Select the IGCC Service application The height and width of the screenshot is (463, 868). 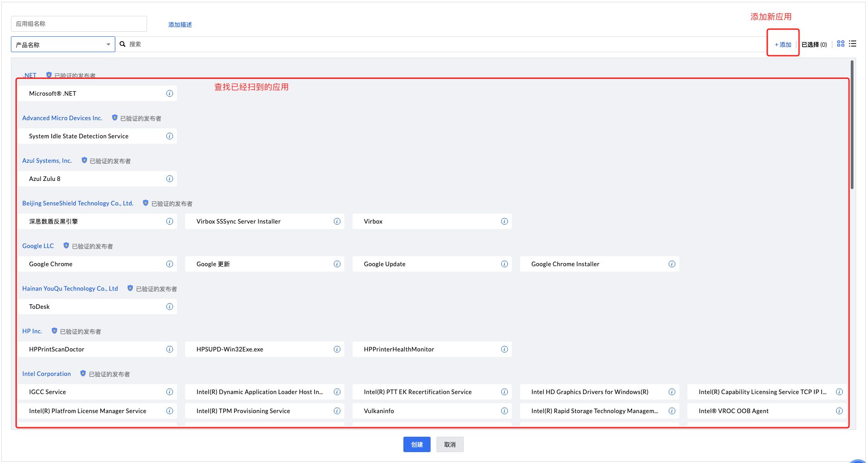[98, 392]
